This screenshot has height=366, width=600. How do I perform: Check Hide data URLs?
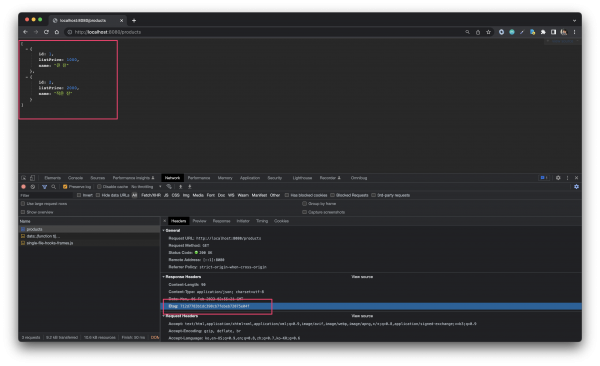[98, 195]
